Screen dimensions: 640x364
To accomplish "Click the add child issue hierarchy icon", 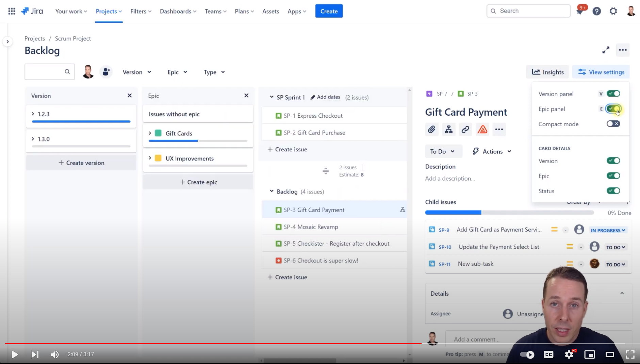I will (448, 129).
